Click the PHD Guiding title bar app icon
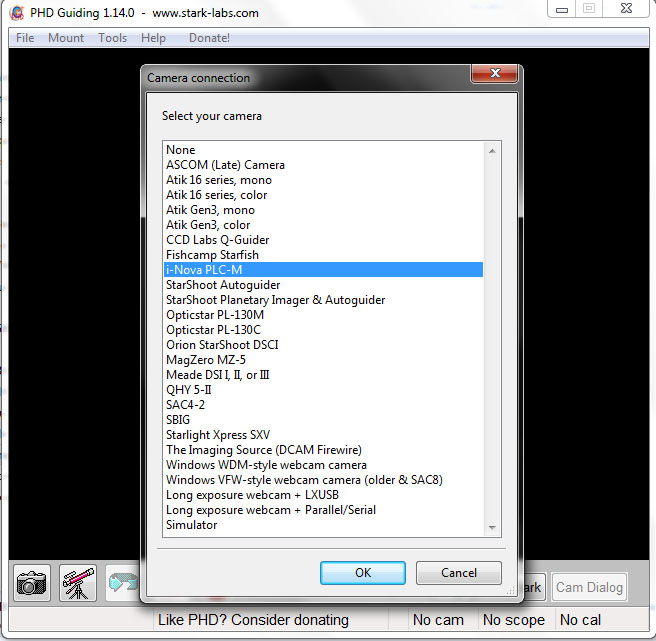This screenshot has width=656, height=641. coord(17,13)
